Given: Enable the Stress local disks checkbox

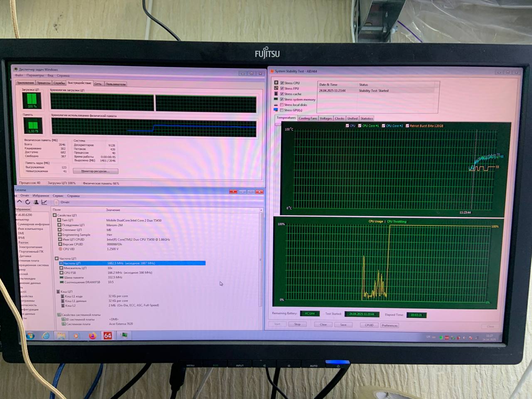Looking at the screenshot, I should pyautogui.click(x=282, y=105).
